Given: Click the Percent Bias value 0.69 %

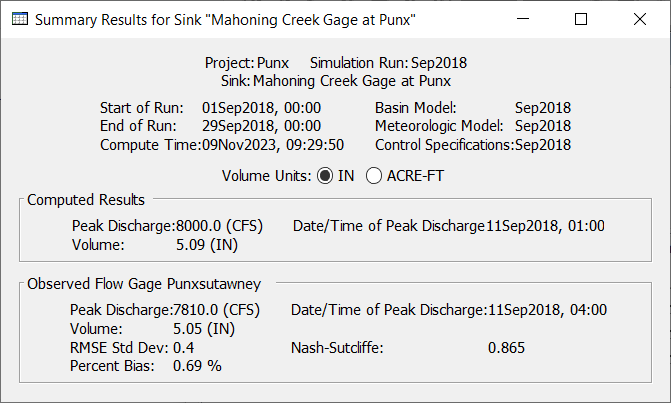Looking at the screenshot, I should click(197, 366).
